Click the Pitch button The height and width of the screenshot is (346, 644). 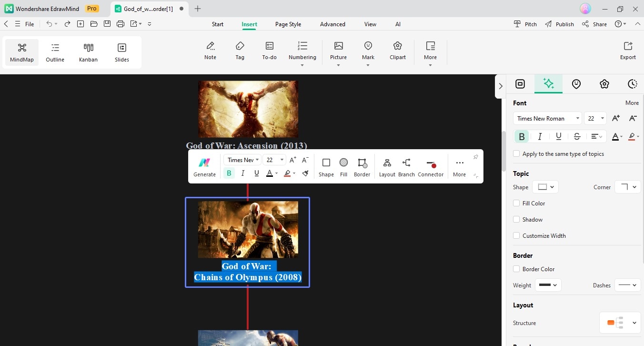(x=525, y=24)
